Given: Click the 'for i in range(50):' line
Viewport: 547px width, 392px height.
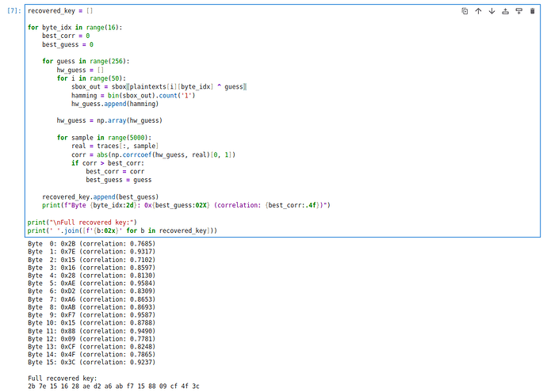Looking at the screenshot, I should [91, 78].
